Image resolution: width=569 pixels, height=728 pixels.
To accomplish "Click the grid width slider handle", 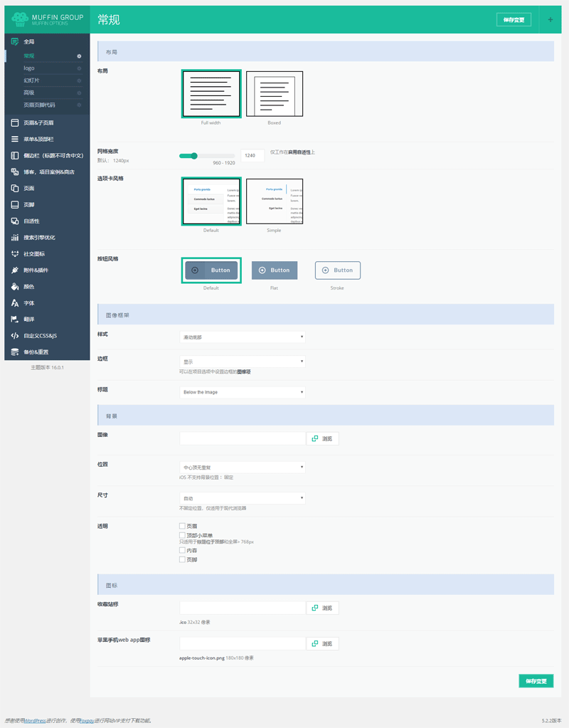I will (x=193, y=156).
